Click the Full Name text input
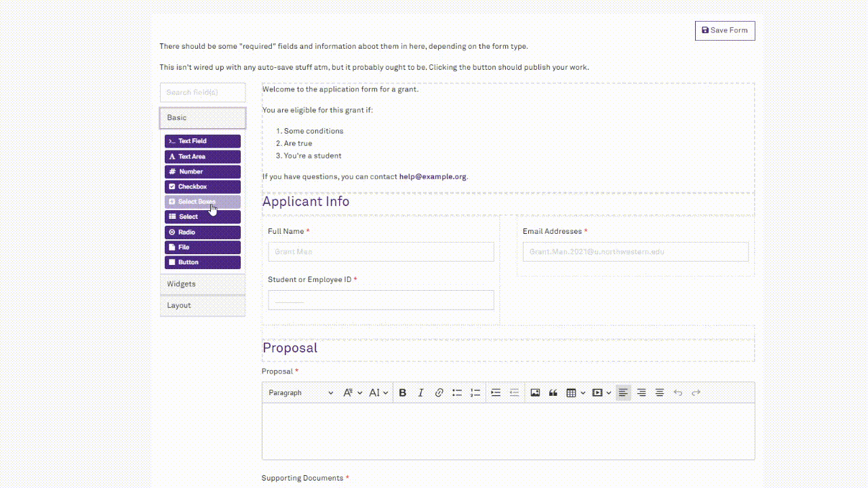Screen dimensions: 868x488 pyautogui.click(x=380, y=252)
